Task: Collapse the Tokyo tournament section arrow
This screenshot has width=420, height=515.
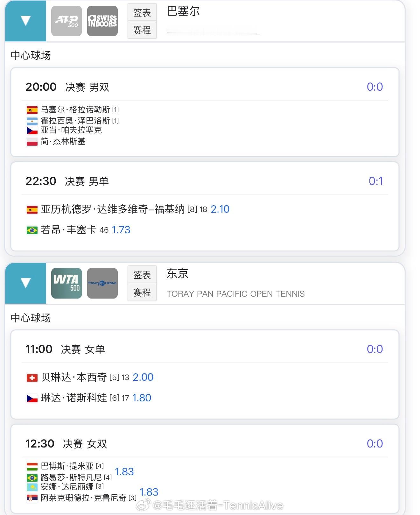Action: coord(25,283)
